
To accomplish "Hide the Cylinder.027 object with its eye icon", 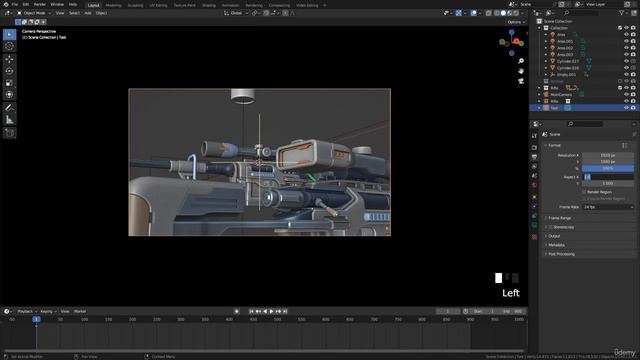I will point(626,61).
